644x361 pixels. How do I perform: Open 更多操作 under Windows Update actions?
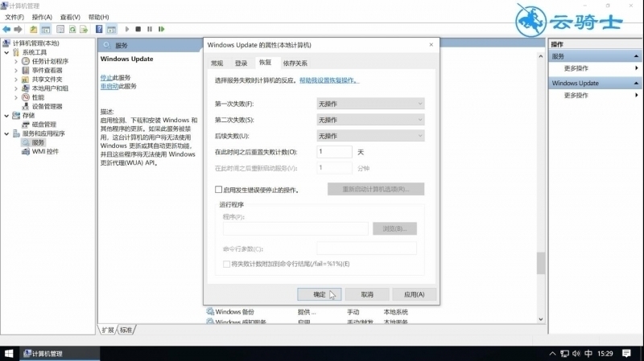click(x=576, y=95)
